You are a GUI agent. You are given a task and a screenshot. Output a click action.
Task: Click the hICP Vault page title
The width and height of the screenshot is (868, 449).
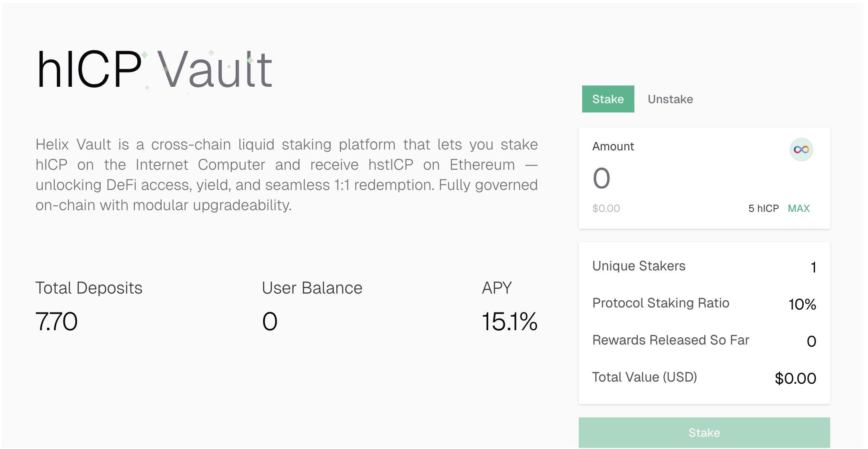click(x=154, y=70)
